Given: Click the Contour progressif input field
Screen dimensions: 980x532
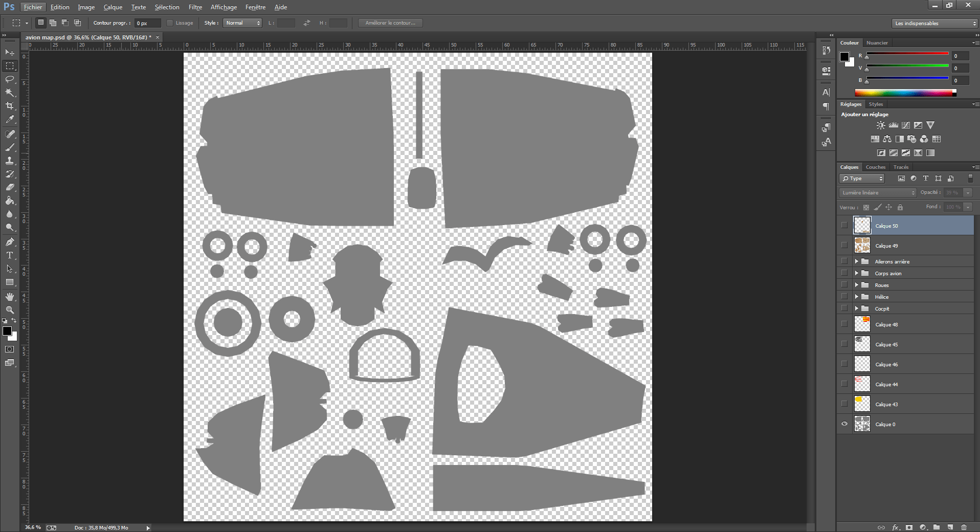Looking at the screenshot, I should point(148,23).
